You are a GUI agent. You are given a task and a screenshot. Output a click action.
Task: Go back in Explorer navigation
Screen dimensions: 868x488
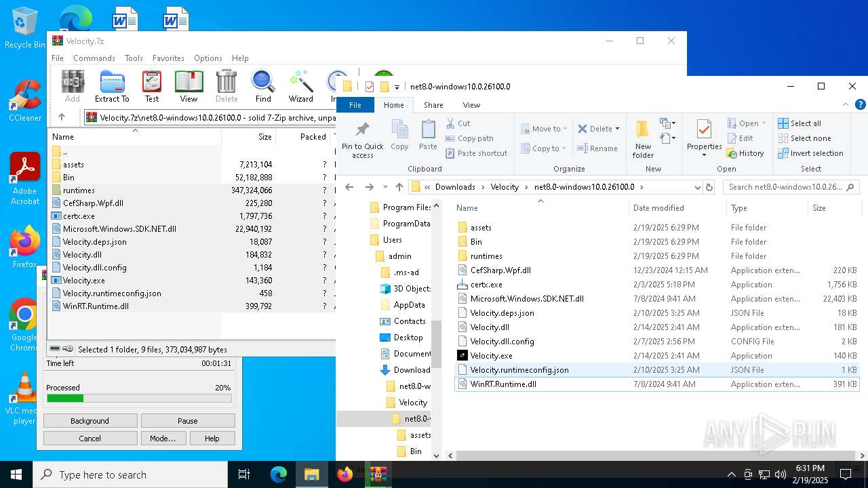tap(349, 187)
